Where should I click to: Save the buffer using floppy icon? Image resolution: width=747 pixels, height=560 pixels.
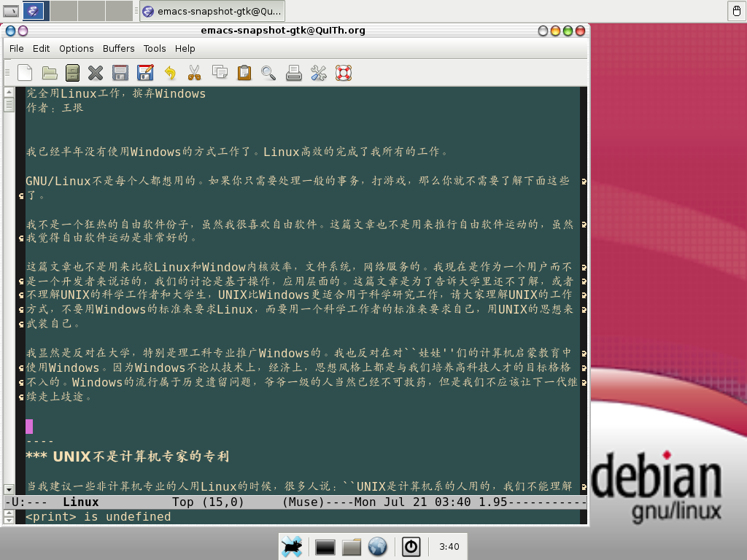coord(120,73)
